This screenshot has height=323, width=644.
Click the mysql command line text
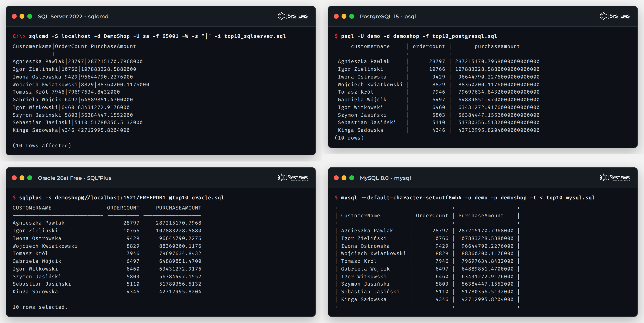(x=468, y=198)
